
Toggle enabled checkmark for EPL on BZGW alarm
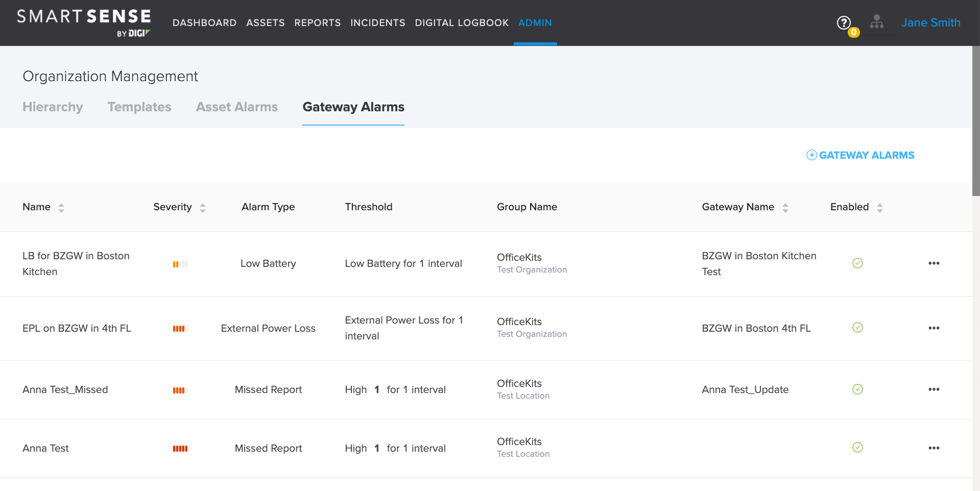pos(857,328)
